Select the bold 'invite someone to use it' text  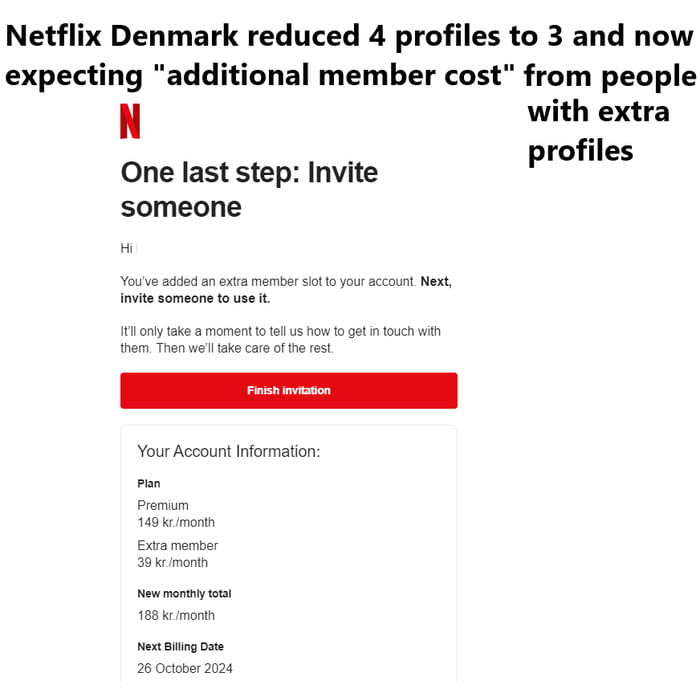coord(195,298)
